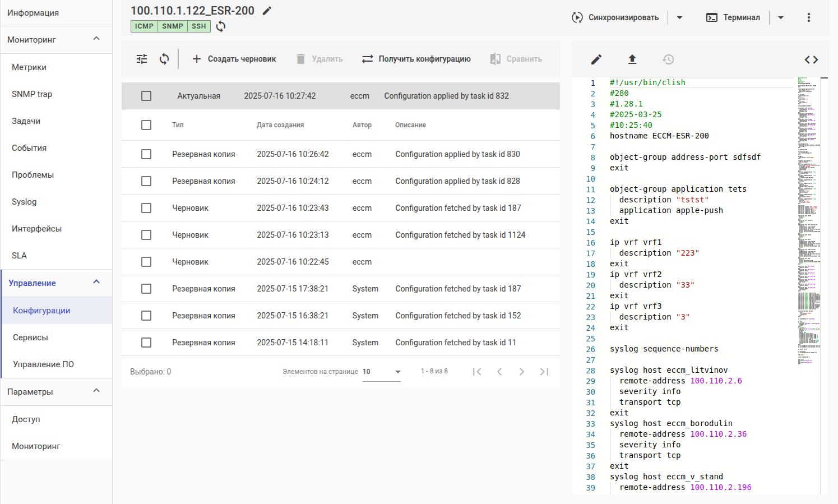Viewport: 838px width, 504px height.
Task: Click the upload arrow icon above the code
Action: [632, 59]
